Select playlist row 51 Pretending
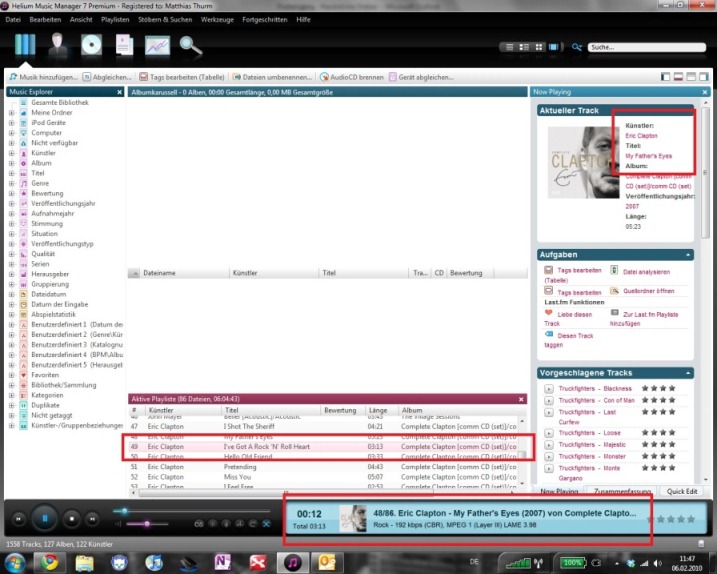Screen dimensions: 717x574 [x=323, y=467]
